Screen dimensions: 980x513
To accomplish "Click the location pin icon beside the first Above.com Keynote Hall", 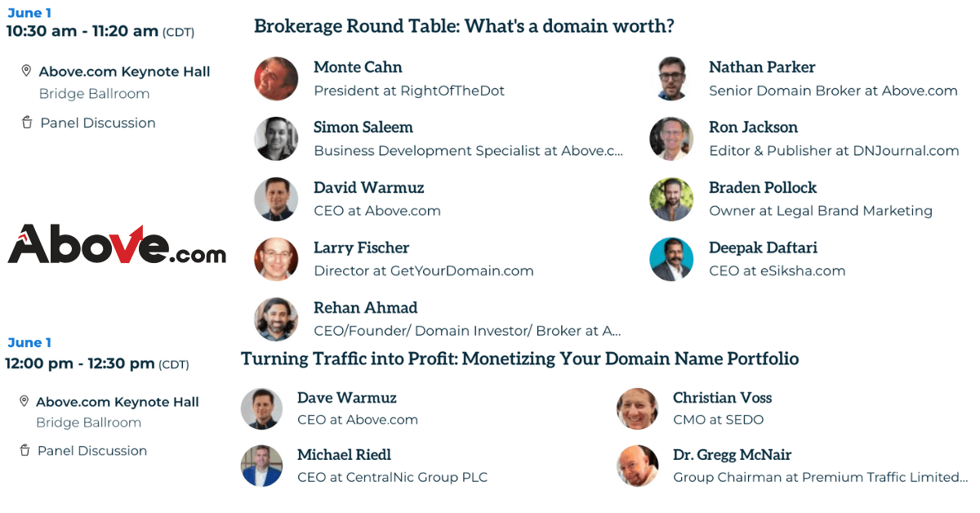I will point(26,71).
